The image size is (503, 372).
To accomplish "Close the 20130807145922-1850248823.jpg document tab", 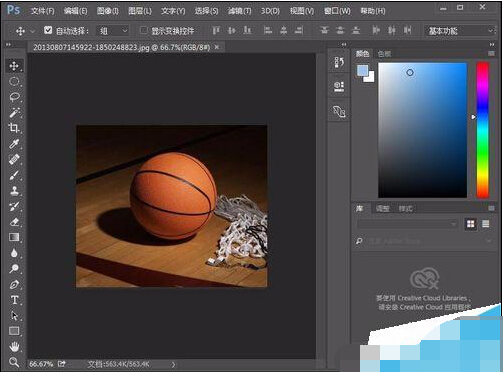I will [x=217, y=47].
